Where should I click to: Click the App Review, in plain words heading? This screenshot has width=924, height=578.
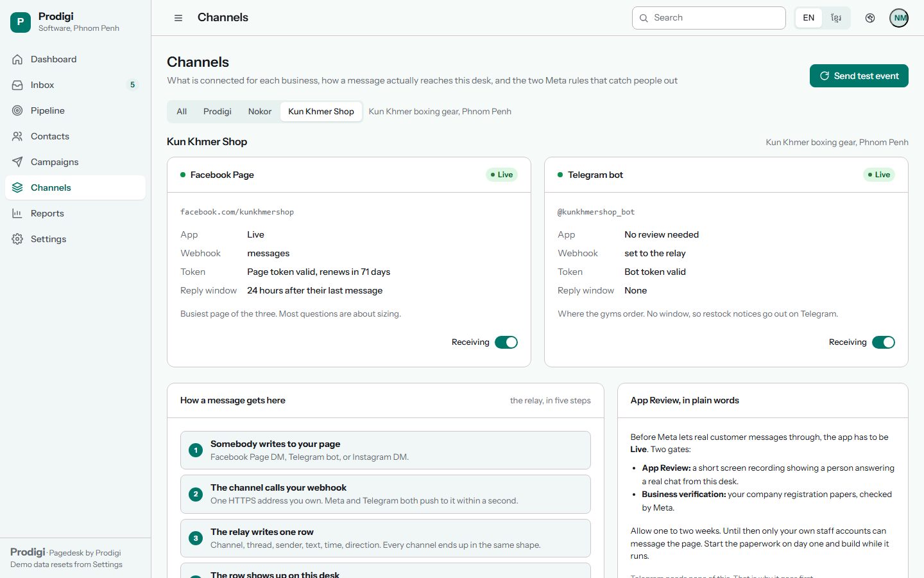tap(685, 400)
